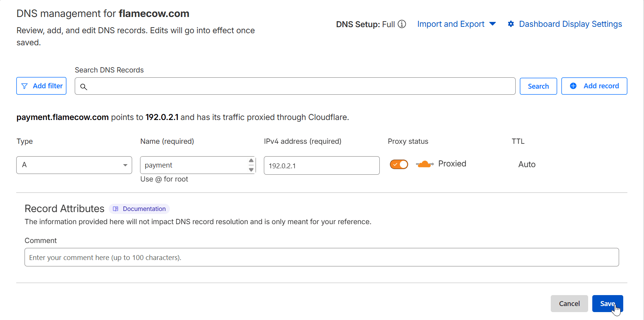
Task: Focus the Search DNS Records box
Action: click(x=298, y=86)
